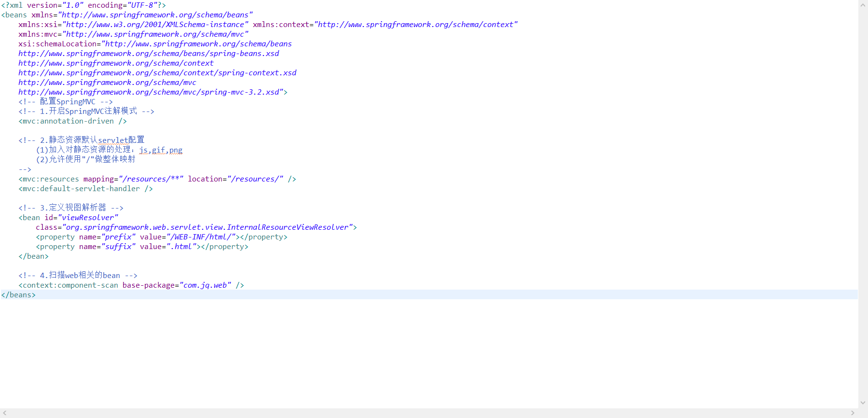Click the 2.静态资源默认servlet配置 comment
The width and height of the screenshot is (868, 418).
point(82,140)
